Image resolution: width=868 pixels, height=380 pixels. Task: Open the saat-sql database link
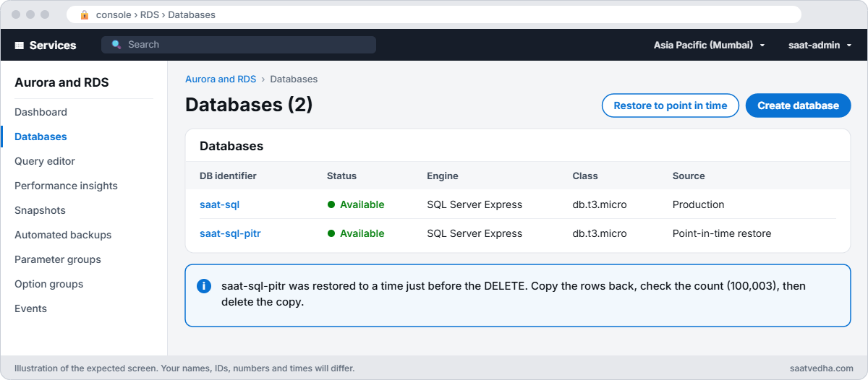[x=219, y=204]
